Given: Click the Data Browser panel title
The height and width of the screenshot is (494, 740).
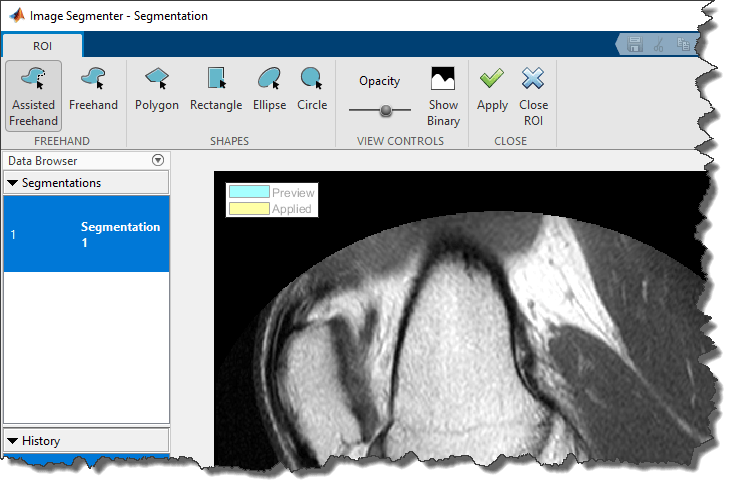Looking at the screenshot, I should (x=42, y=161).
